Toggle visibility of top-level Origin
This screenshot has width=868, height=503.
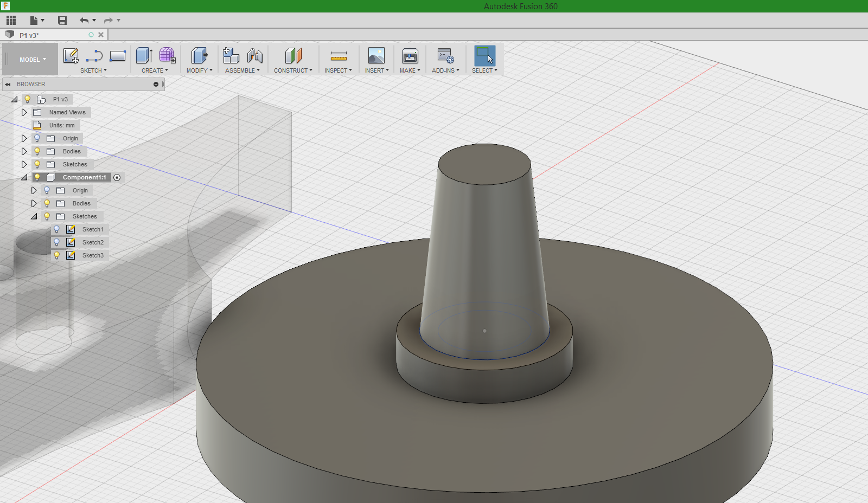point(37,138)
